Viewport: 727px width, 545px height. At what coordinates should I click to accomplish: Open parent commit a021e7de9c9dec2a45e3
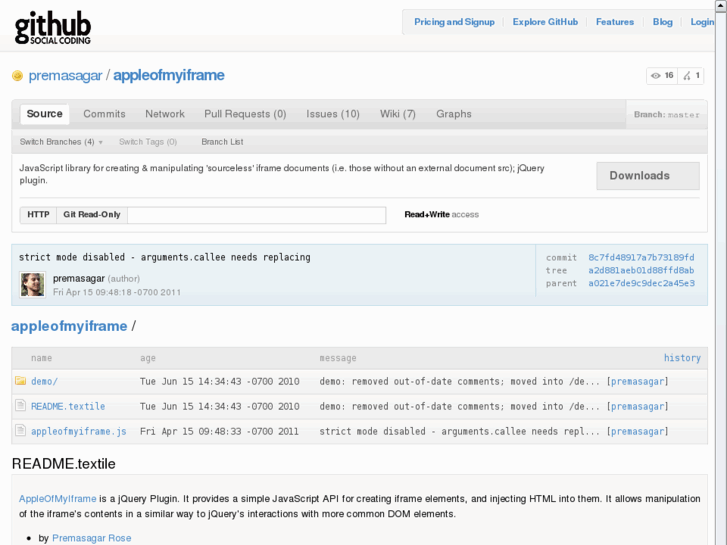coord(641,283)
